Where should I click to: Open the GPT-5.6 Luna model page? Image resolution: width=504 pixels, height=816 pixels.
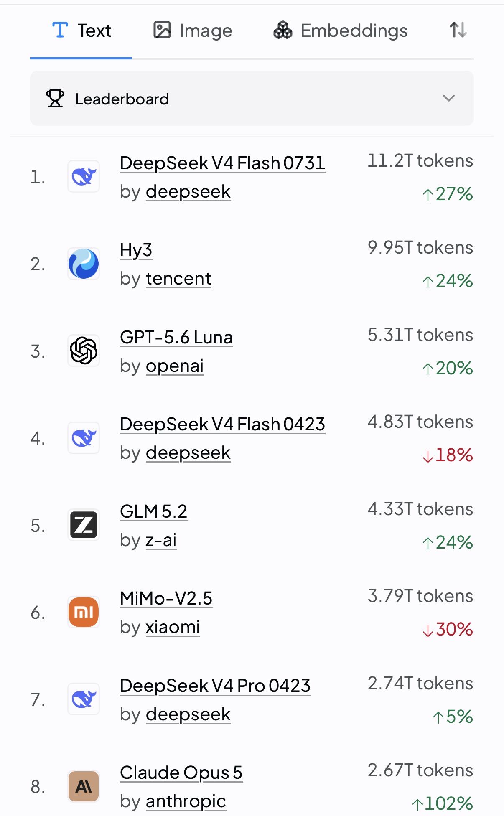[x=176, y=337]
